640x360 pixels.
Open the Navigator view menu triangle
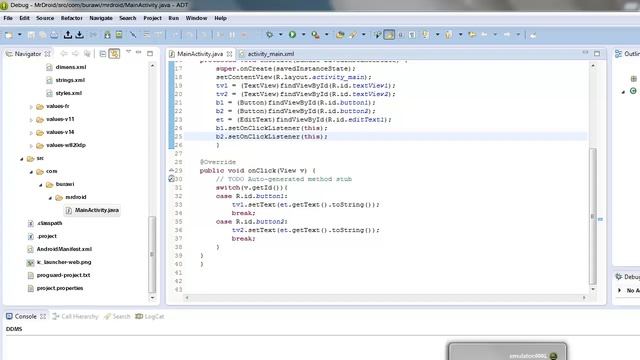pos(128,52)
